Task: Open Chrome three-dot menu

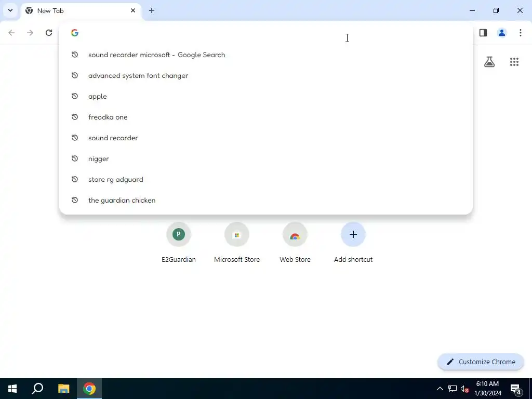Action: point(521,33)
